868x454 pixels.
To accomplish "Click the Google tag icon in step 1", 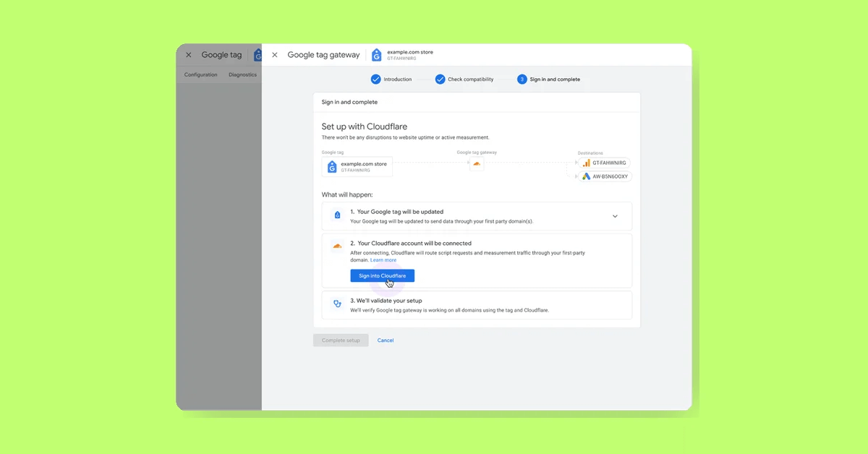I will pyautogui.click(x=336, y=215).
